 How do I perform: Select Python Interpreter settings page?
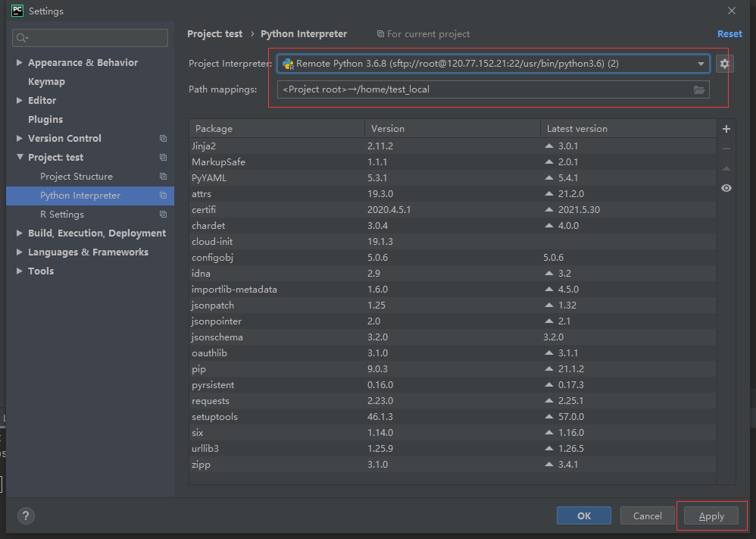(x=80, y=196)
